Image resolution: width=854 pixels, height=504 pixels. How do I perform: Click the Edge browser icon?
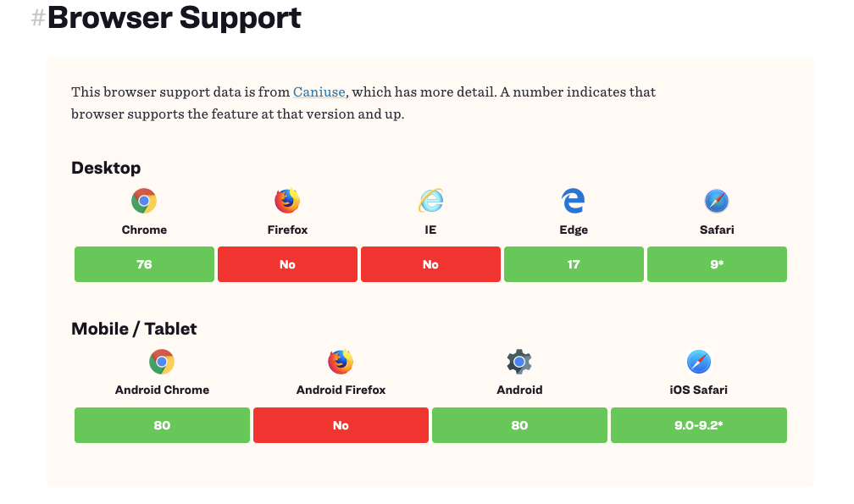pos(574,201)
